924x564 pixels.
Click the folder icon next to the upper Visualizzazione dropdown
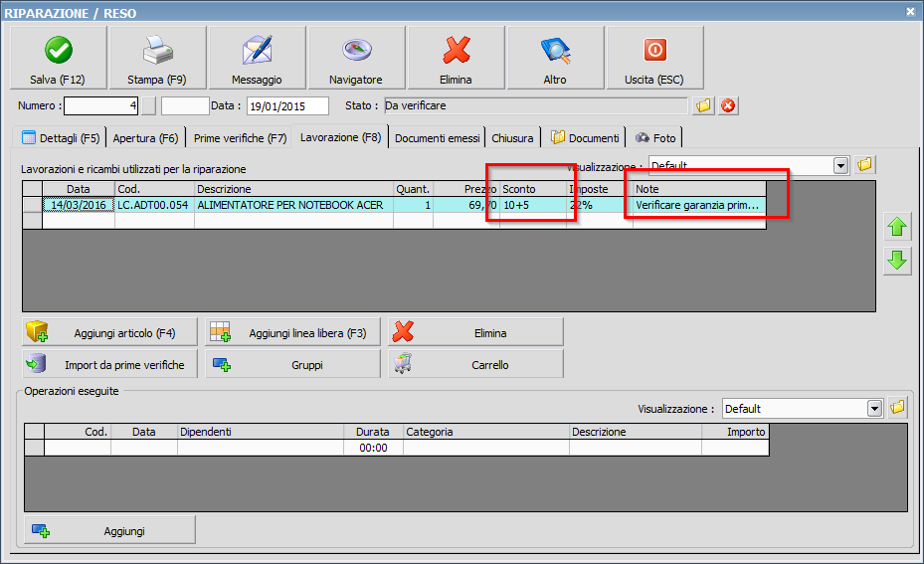click(x=864, y=164)
